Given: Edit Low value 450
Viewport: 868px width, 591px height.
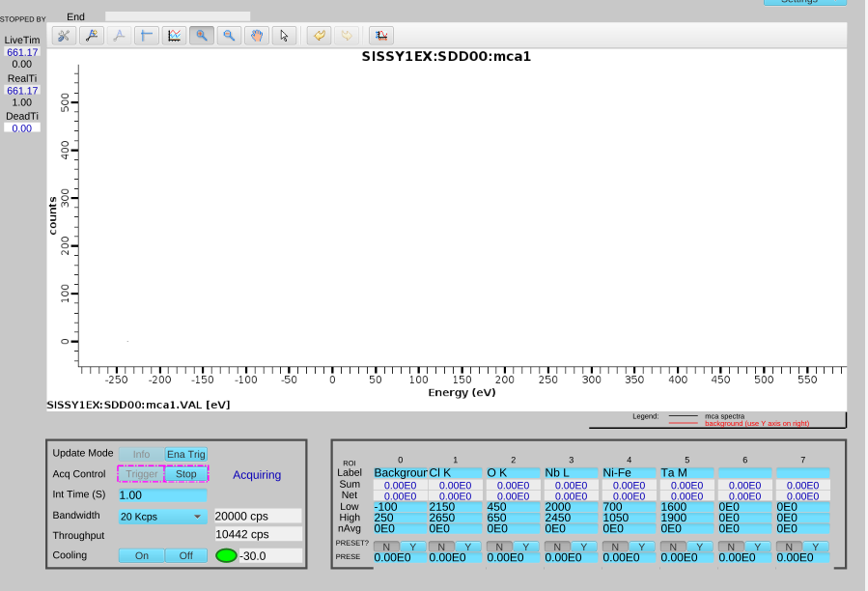Looking at the screenshot, I should (513, 507).
